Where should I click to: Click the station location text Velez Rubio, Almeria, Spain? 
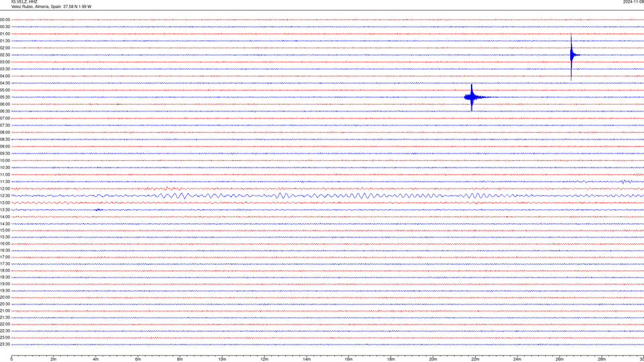coord(36,7)
